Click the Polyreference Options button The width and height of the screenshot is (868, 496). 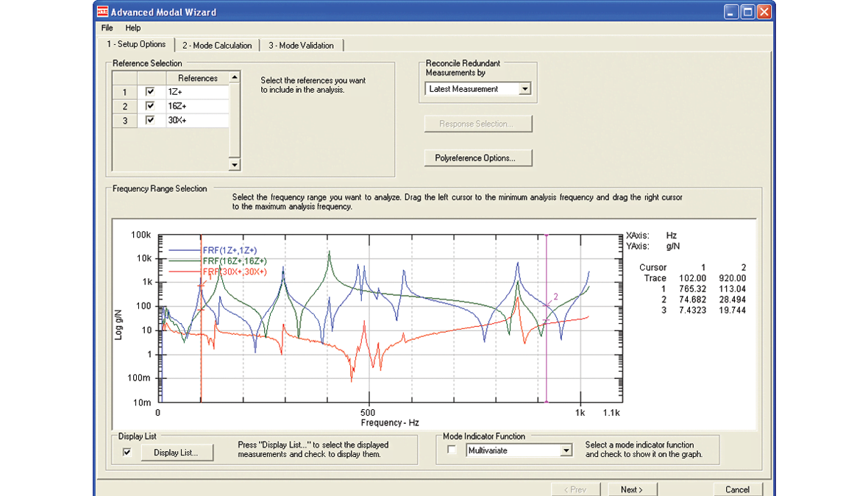(478, 157)
